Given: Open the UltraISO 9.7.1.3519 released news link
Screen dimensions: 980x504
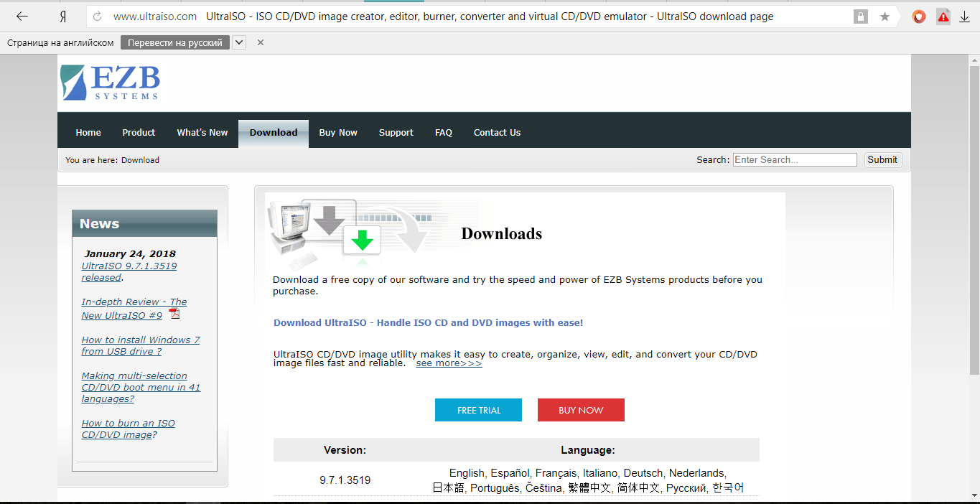Looking at the screenshot, I should click(129, 271).
